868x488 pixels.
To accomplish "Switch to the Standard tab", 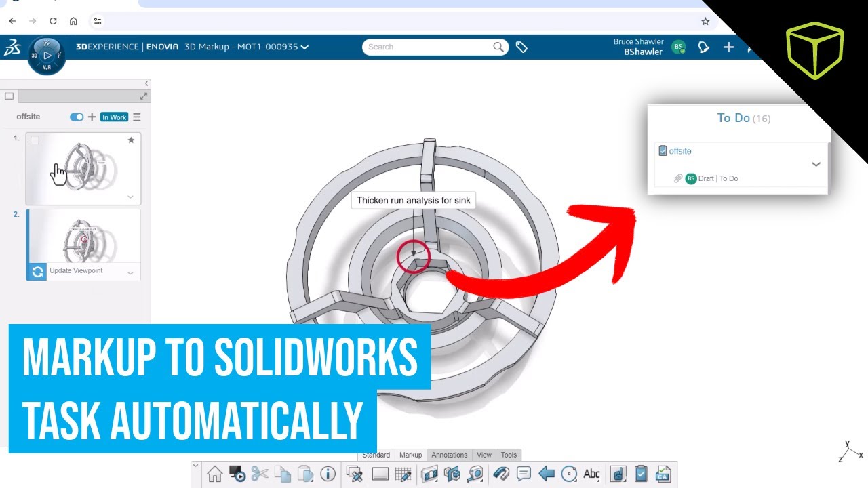I will 376,455.
